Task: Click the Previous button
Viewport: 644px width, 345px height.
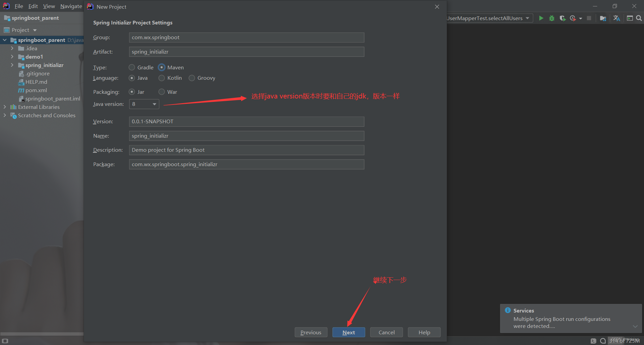Action: (x=311, y=332)
